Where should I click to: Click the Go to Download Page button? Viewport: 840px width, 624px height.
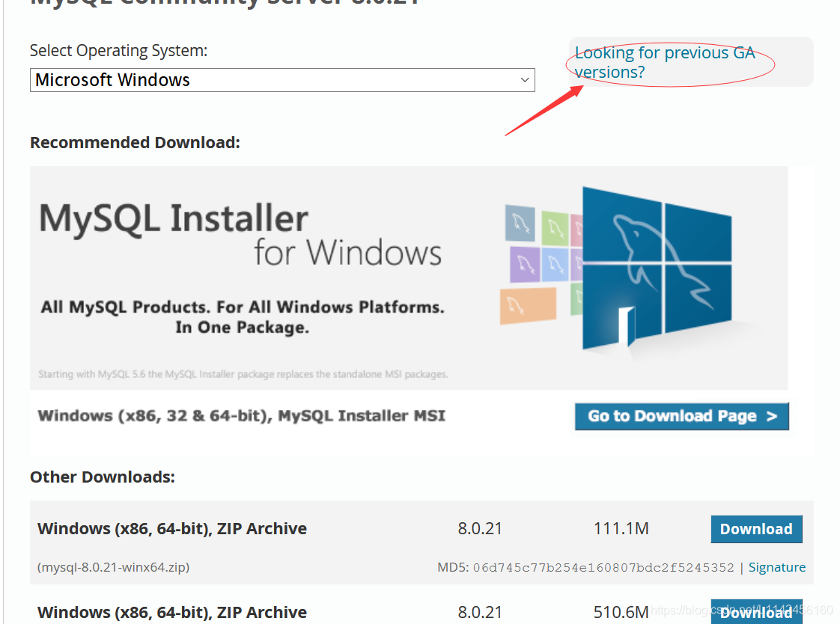tap(681, 416)
